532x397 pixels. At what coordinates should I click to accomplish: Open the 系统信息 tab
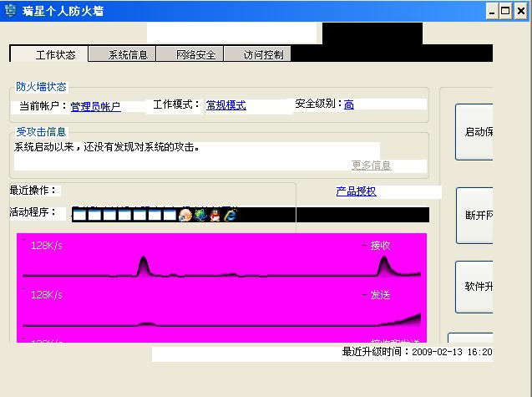pyautogui.click(x=122, y=54)
